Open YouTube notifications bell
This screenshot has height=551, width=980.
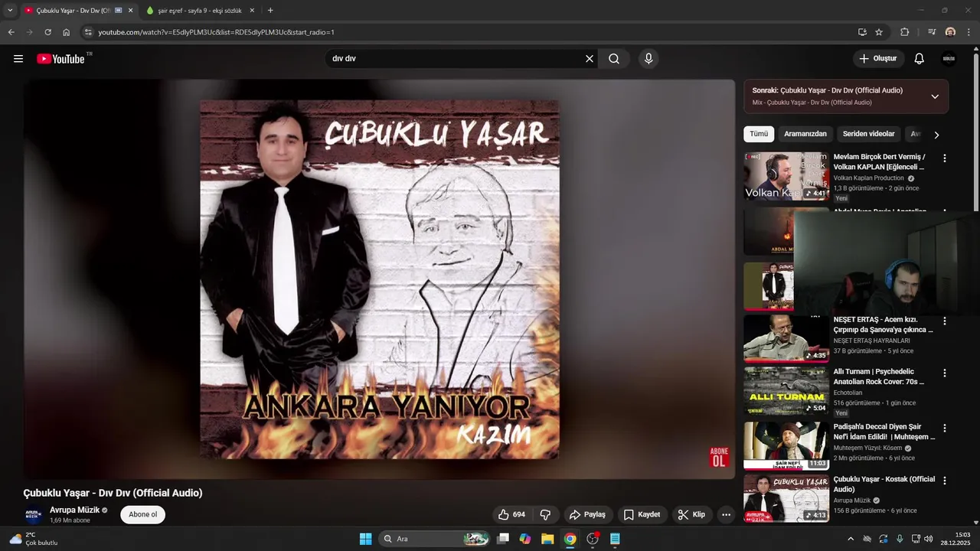click(x=920, y=59)
